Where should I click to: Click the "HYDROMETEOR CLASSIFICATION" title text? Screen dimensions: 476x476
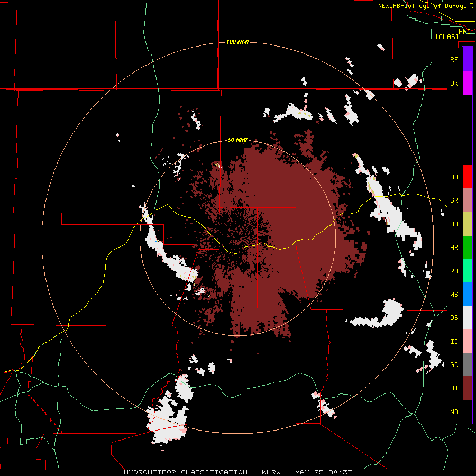(186, 472)
